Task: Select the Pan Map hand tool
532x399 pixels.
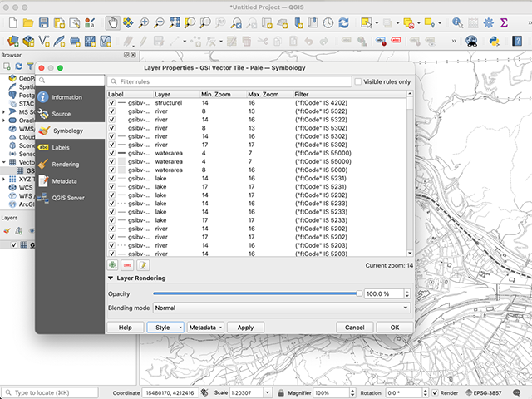Action: click(112, 22)
